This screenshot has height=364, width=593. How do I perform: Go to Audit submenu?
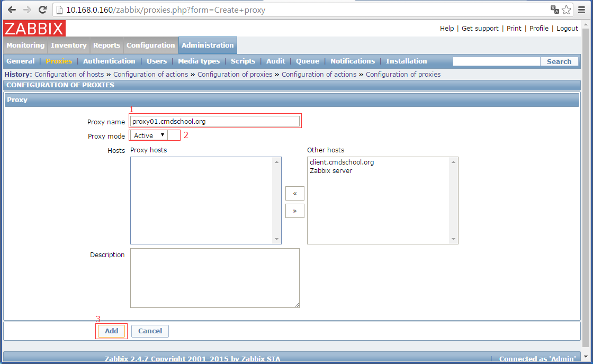(276, 61)
